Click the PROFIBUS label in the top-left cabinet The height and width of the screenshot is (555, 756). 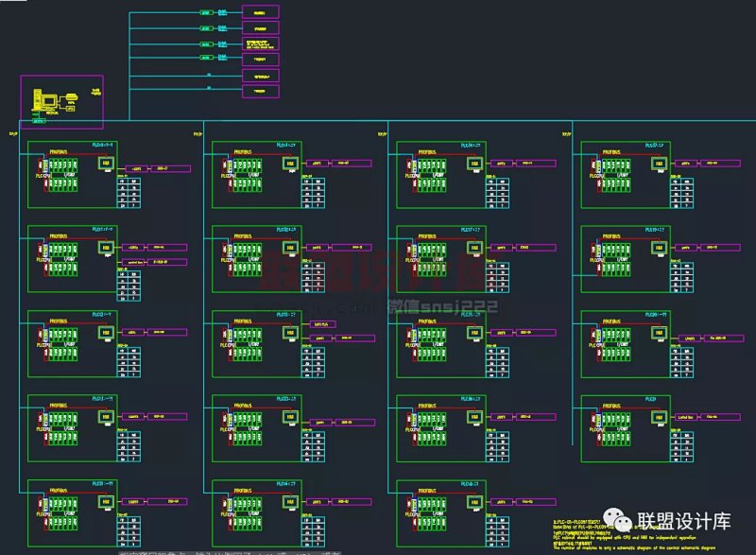coord(59,149)
